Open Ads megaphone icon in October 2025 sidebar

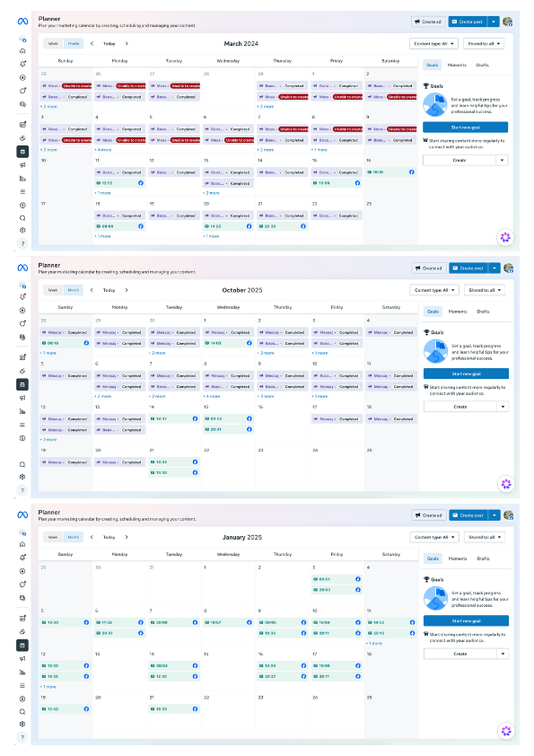(22, 399)
